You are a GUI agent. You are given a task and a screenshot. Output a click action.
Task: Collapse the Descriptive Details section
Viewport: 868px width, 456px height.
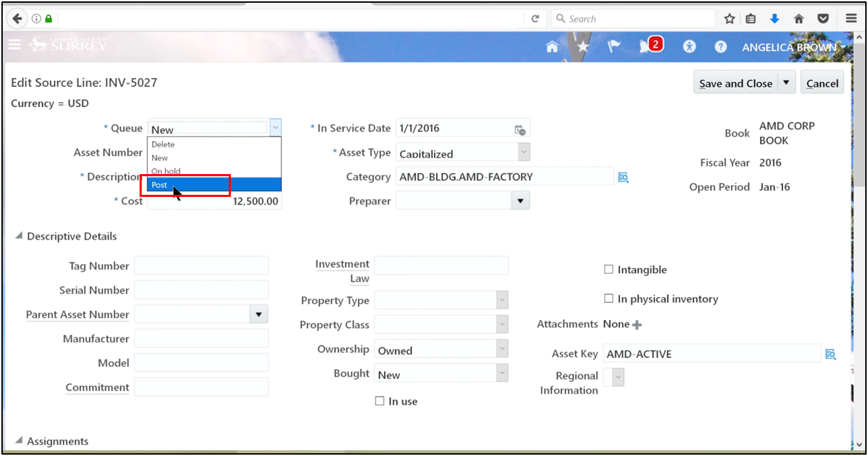18,236
